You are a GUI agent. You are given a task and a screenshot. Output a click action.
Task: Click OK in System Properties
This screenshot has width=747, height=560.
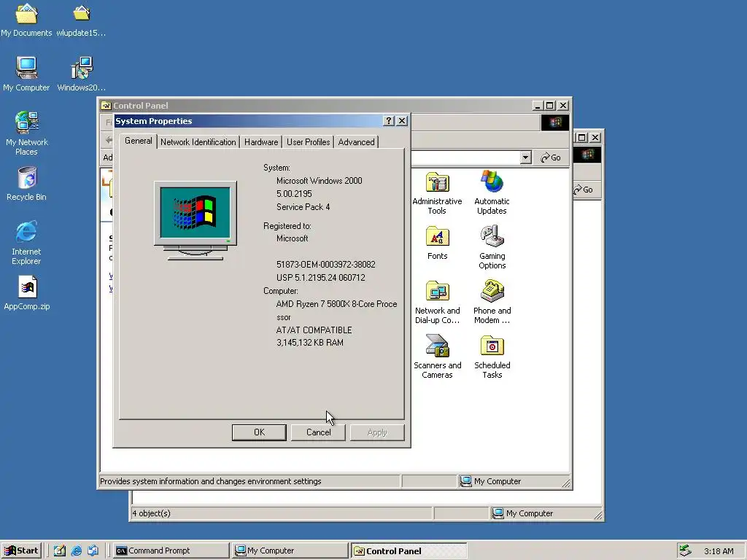[x=259, y=432]
